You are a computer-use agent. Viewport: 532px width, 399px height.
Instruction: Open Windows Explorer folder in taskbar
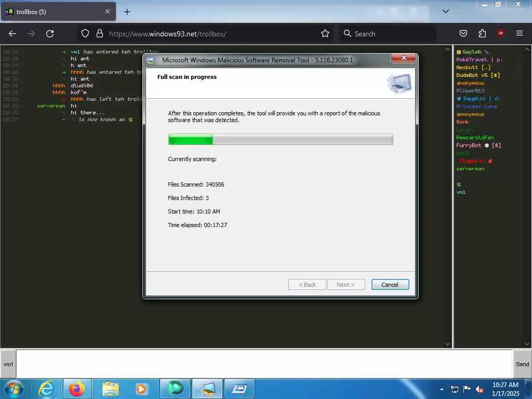[x=110, y=389]
